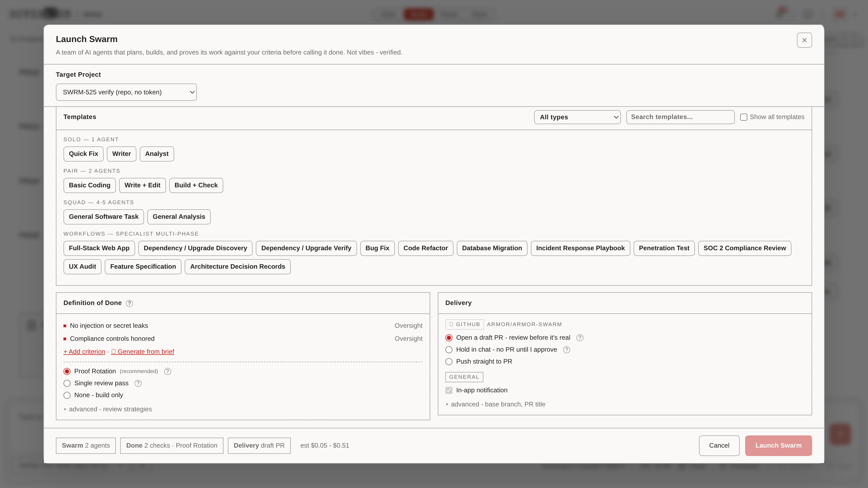Select Full-Stack Web App workflow
868x488 pixels.
pos(99,248)
